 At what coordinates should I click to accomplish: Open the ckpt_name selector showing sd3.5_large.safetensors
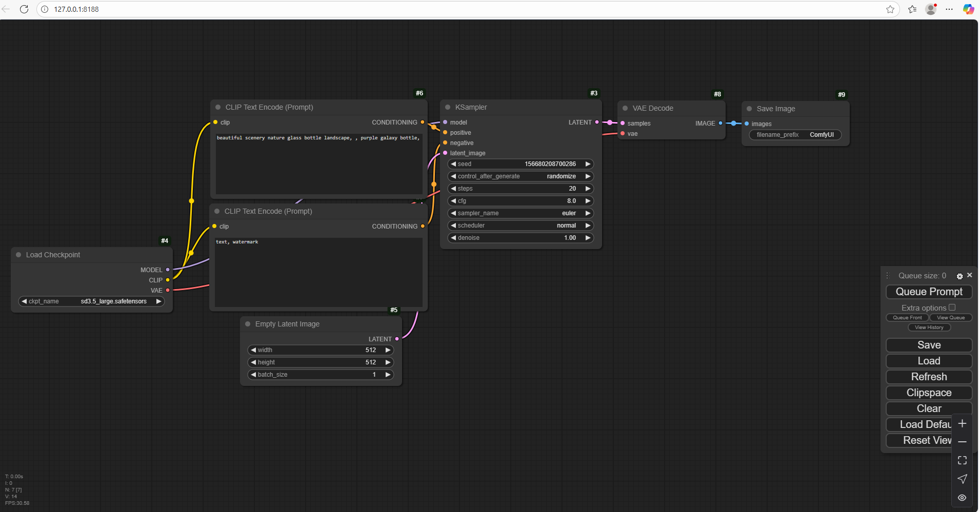(x=91, y=301)
